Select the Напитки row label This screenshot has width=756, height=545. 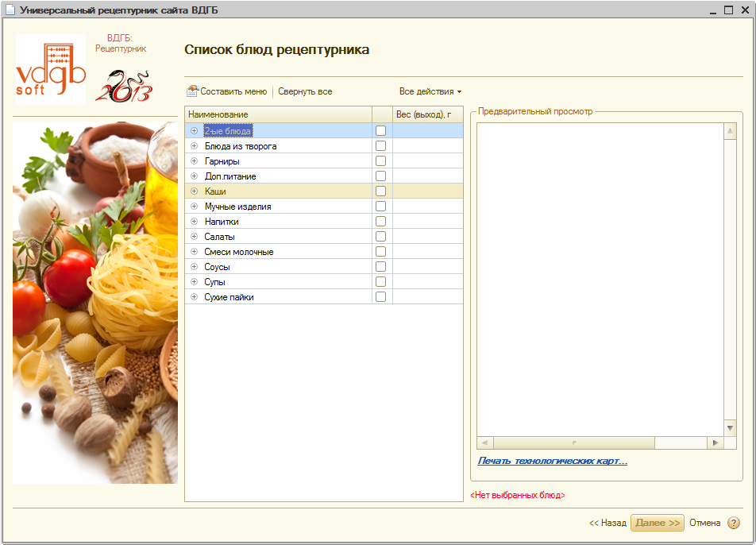click(x=222, y=222)
